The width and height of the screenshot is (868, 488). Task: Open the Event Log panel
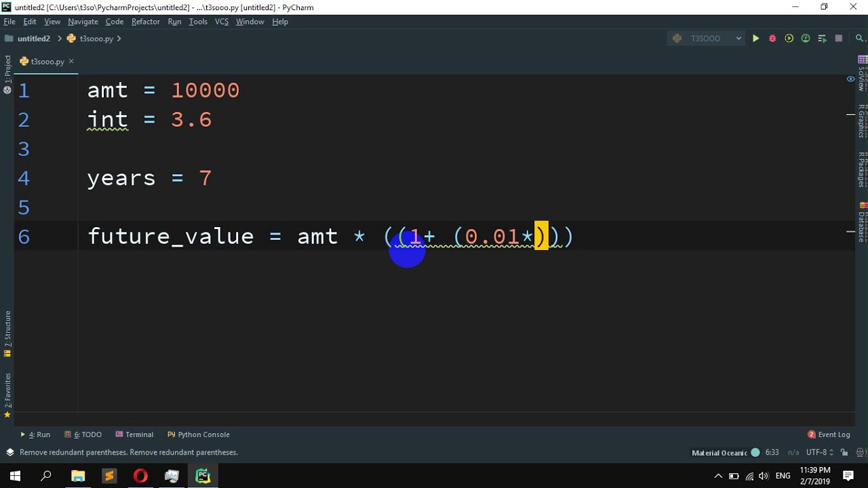[829, 434]
